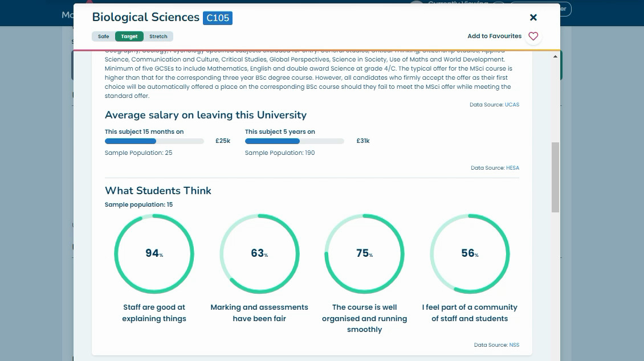
Task: Click the scrollbar up arrow
Action: point(556,57)
